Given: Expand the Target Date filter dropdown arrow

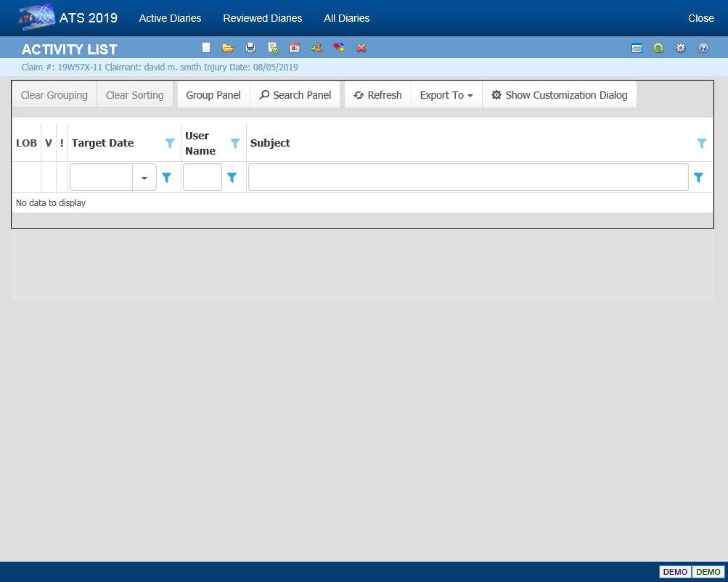Looking at the screenshot, I should [x=144, y=178].
